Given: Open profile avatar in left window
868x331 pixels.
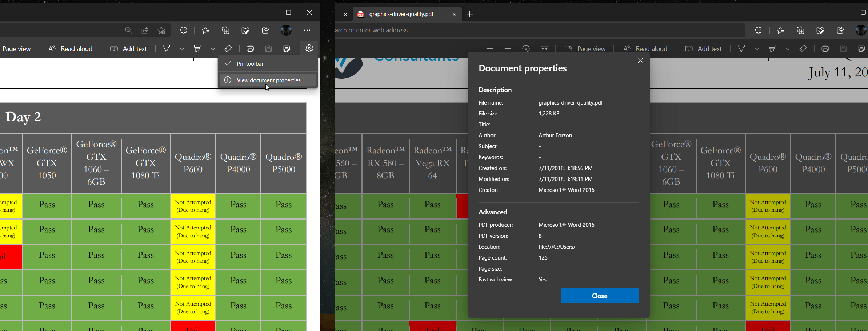Looking at the screenshot, I should pos(286,30).
